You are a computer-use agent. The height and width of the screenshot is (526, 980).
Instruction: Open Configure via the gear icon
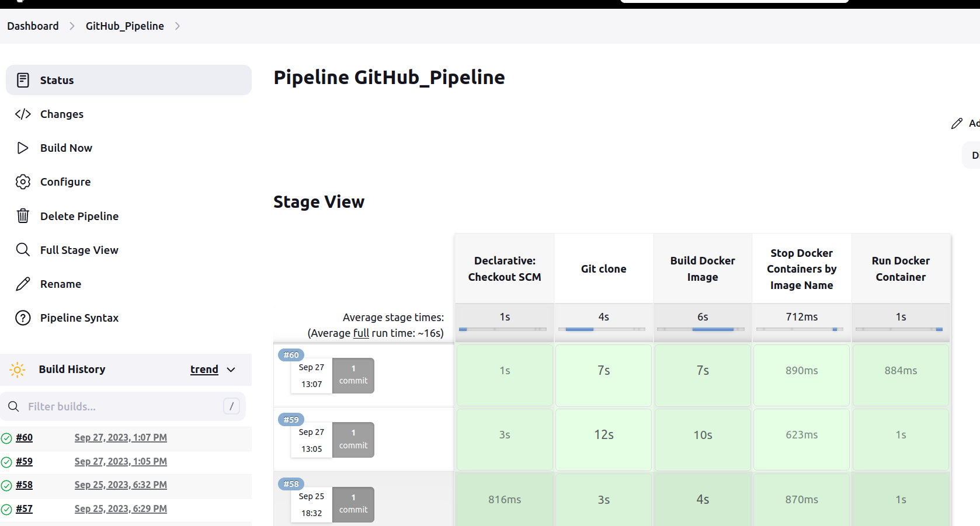(23, 182)
